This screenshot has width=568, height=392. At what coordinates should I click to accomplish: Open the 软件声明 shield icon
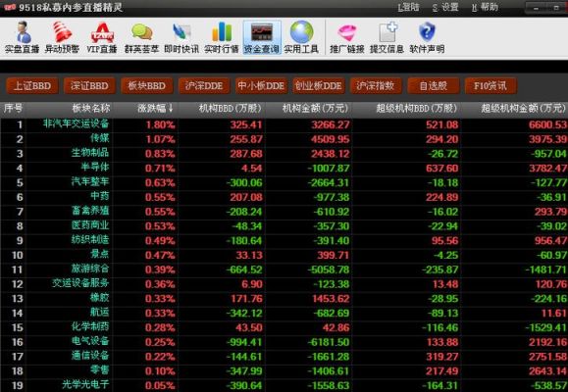tap(427, 37)
